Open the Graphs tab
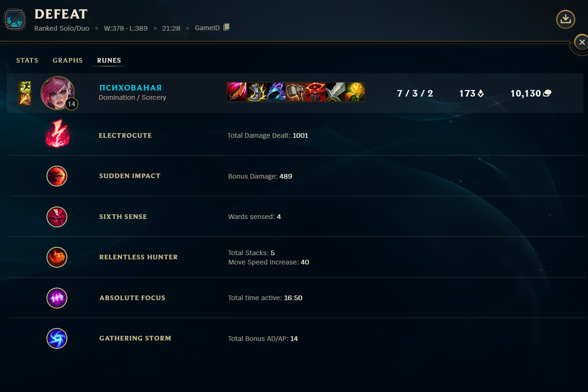This screenshot has width=588, height=392. [68, 60]
